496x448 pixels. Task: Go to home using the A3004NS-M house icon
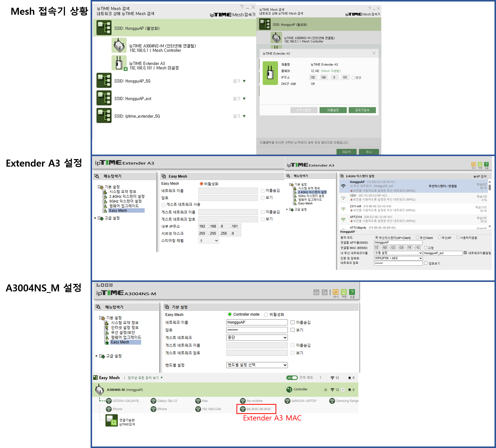pos(316,292)
